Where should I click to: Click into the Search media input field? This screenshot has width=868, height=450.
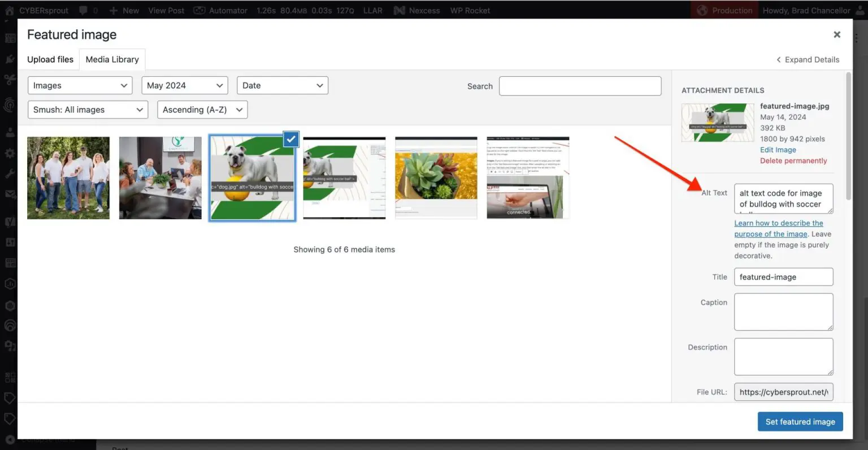[580, 86]
